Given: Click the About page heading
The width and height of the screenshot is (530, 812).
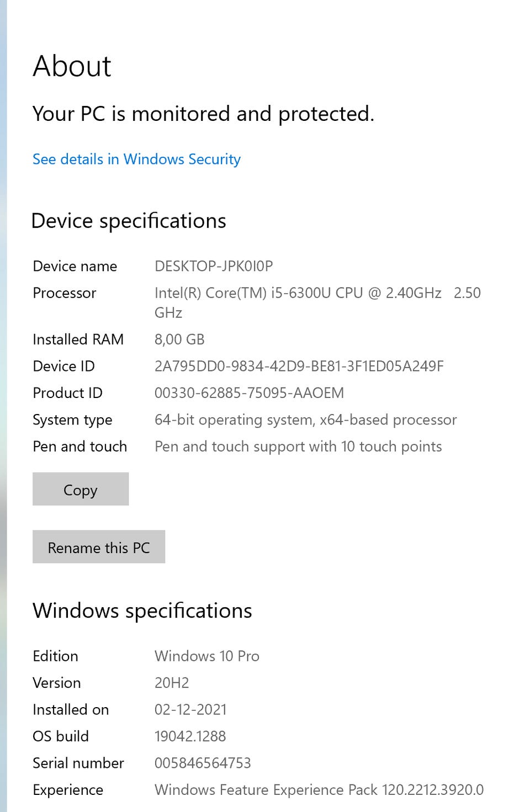Looking at the screenshot, I should [x=72, y=66].
